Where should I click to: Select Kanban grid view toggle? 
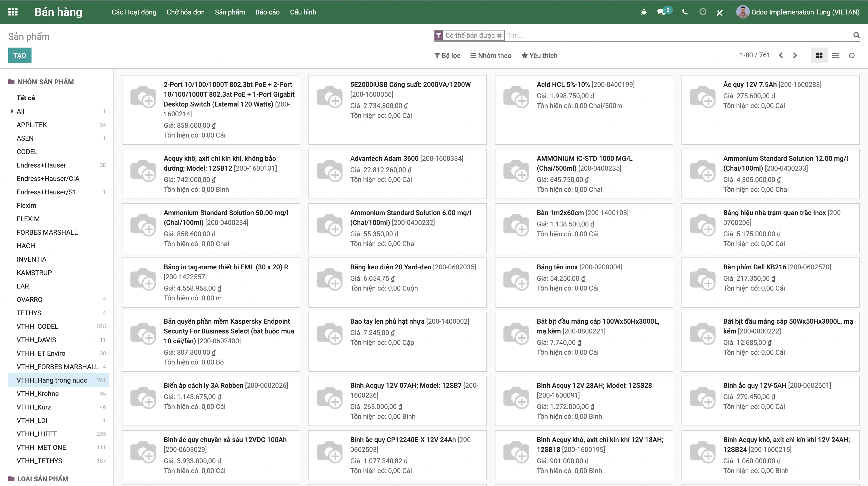tap(819, 55)
